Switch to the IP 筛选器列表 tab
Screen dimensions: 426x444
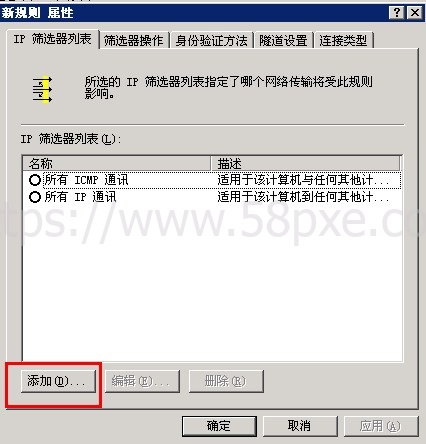point(53,39)
